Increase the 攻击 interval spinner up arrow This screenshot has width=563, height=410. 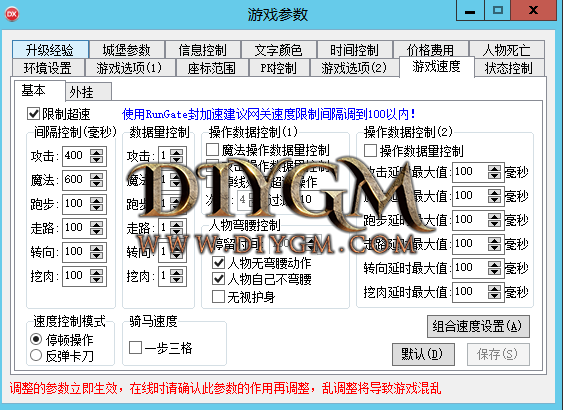tap(96, 153)
